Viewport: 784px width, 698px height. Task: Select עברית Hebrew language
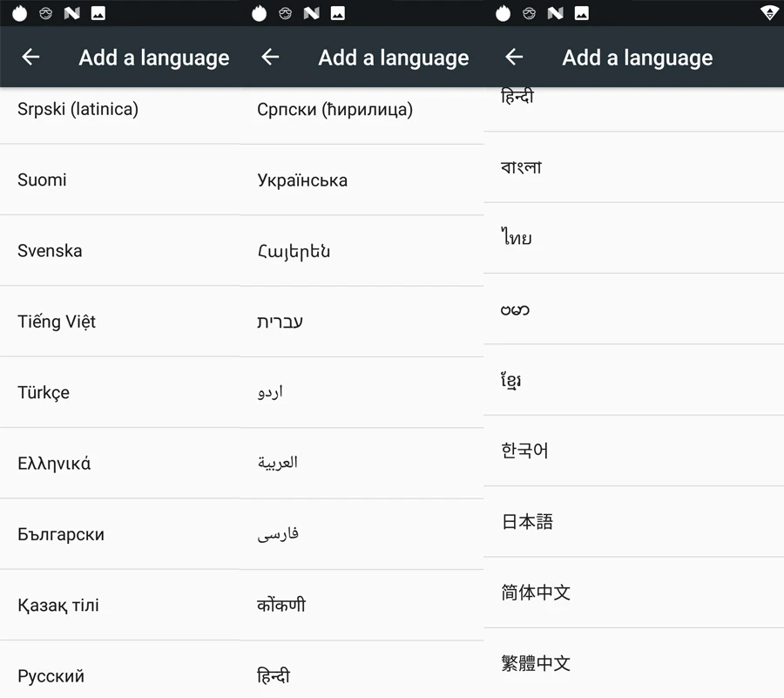(x=362, y=322)
